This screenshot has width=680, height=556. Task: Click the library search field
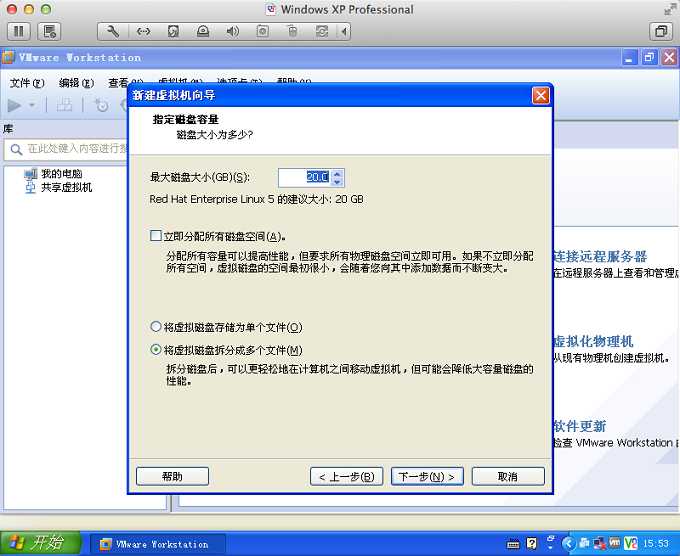(66, 149)
